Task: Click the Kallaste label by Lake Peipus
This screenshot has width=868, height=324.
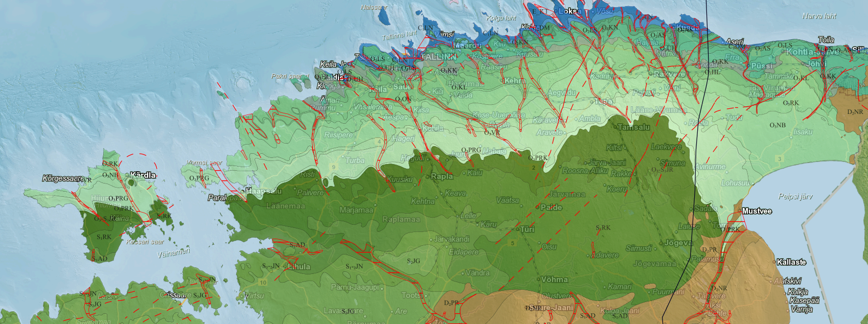Action: (x=791, y=262)
